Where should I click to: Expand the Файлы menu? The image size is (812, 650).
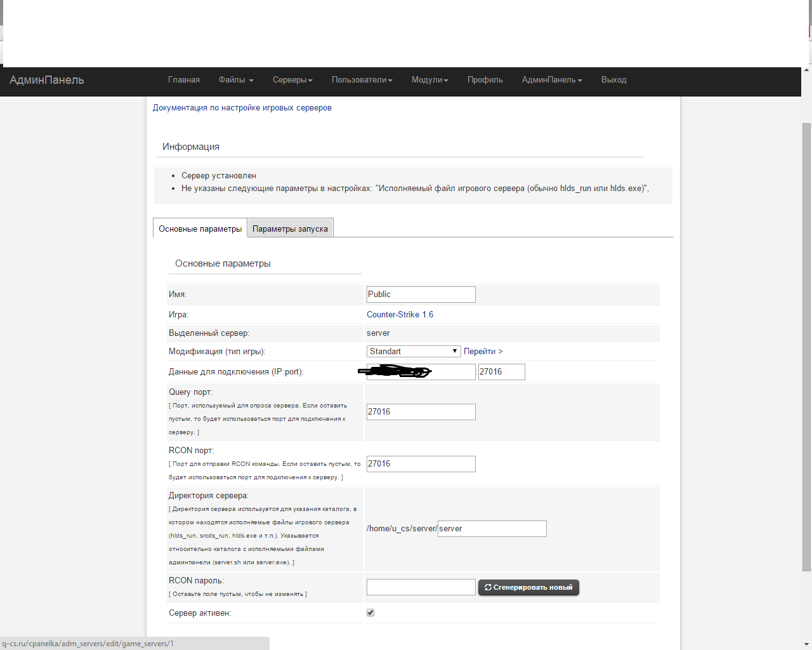pos(236,80)
